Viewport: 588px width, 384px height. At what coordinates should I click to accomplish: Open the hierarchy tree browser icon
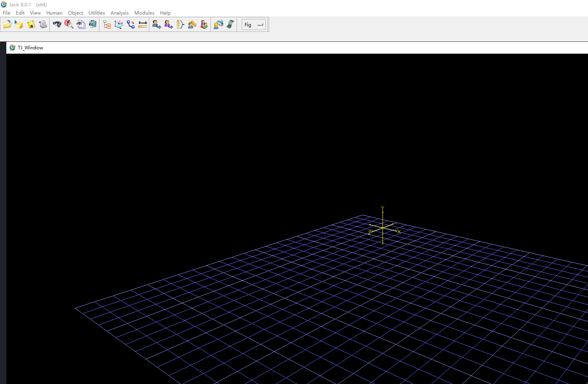pyautogui.click(x=107, y=24)
